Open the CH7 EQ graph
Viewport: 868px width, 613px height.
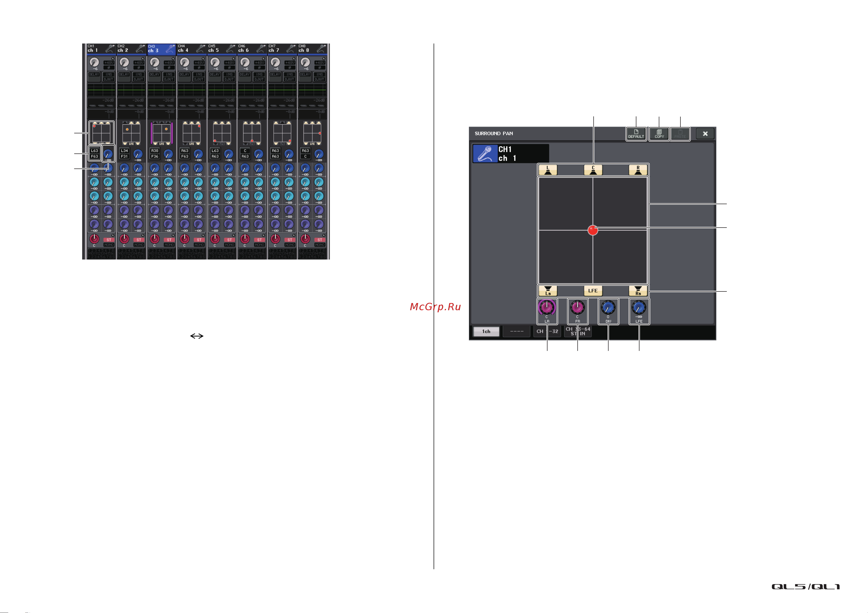click(282, 90)
